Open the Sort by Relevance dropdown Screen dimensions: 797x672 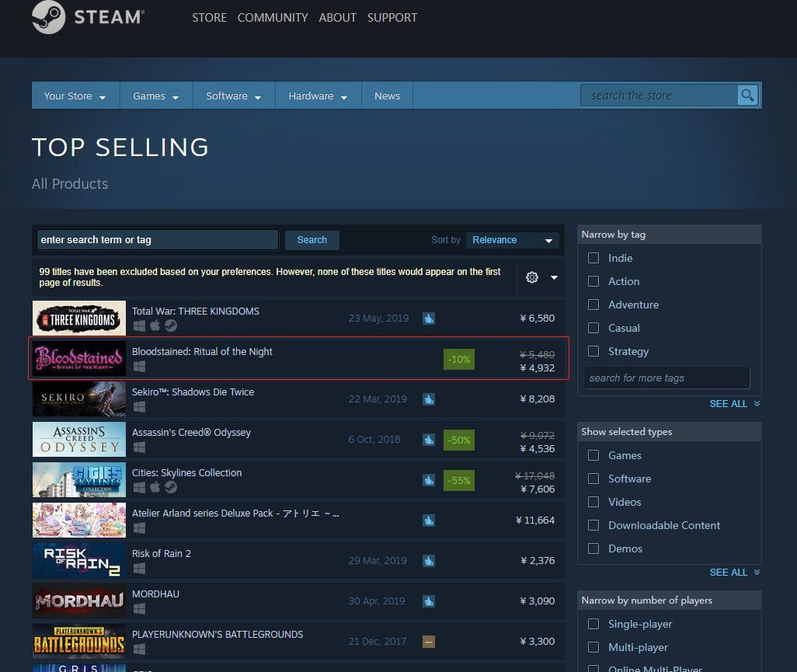click(x=513, y=240)
